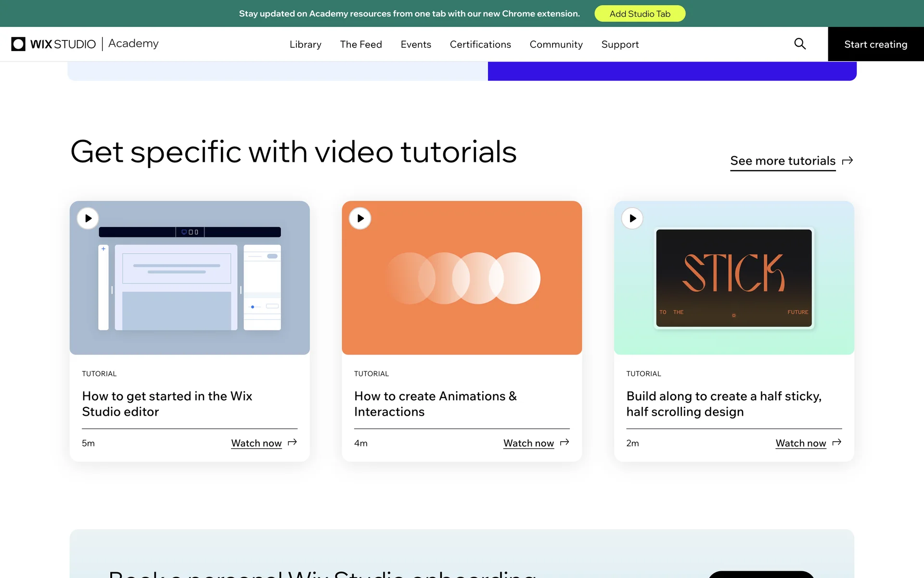Click the arrow next to 2m Watch now
The image size is (924, 578).
(837, 443)
